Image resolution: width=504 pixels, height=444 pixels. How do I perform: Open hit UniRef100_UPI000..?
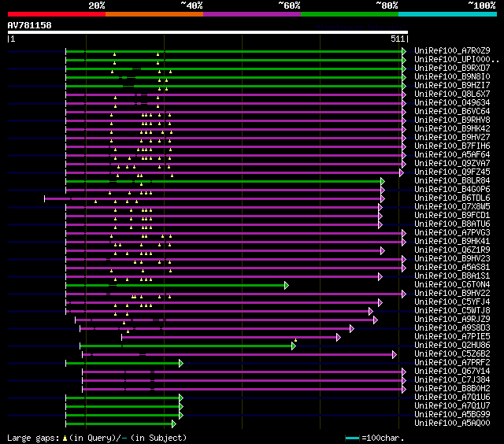tap(457, 59)
